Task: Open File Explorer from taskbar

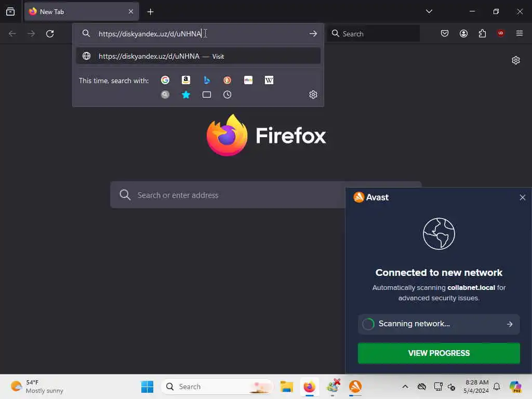Action: [x=287, y=387]
